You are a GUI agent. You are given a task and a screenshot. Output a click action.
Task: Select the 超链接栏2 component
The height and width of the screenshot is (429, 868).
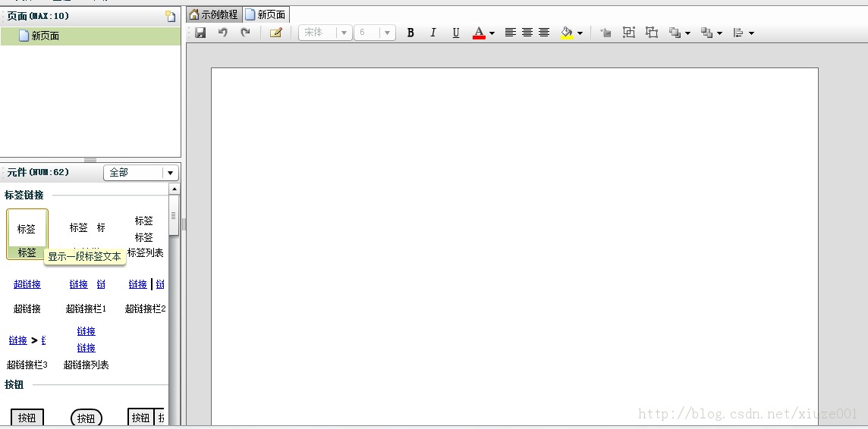point(145,295)
